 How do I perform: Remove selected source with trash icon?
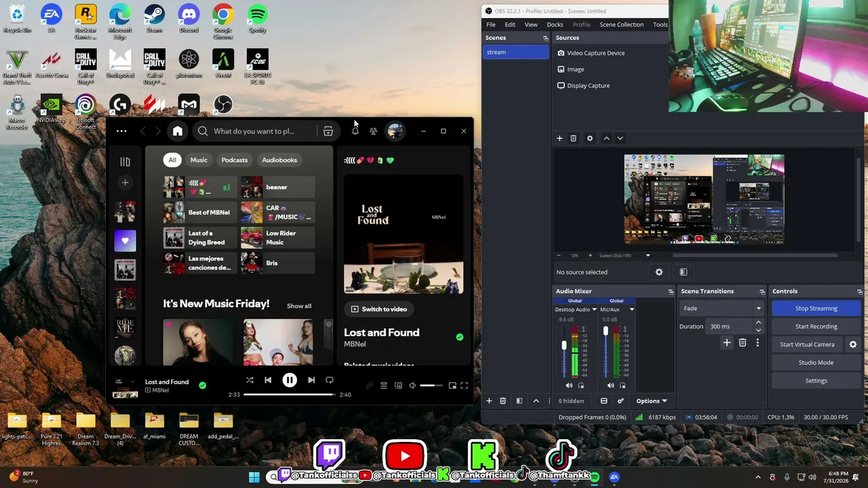(x=573, y=138)
